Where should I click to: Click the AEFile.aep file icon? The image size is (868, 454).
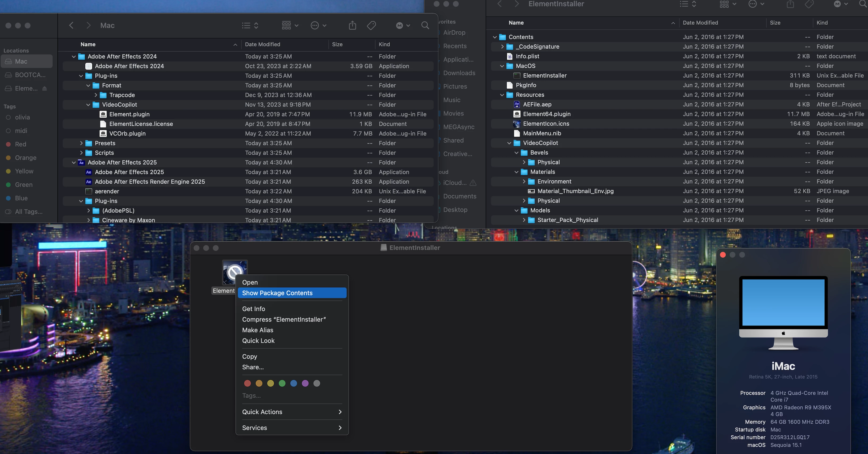coord(517,105)
